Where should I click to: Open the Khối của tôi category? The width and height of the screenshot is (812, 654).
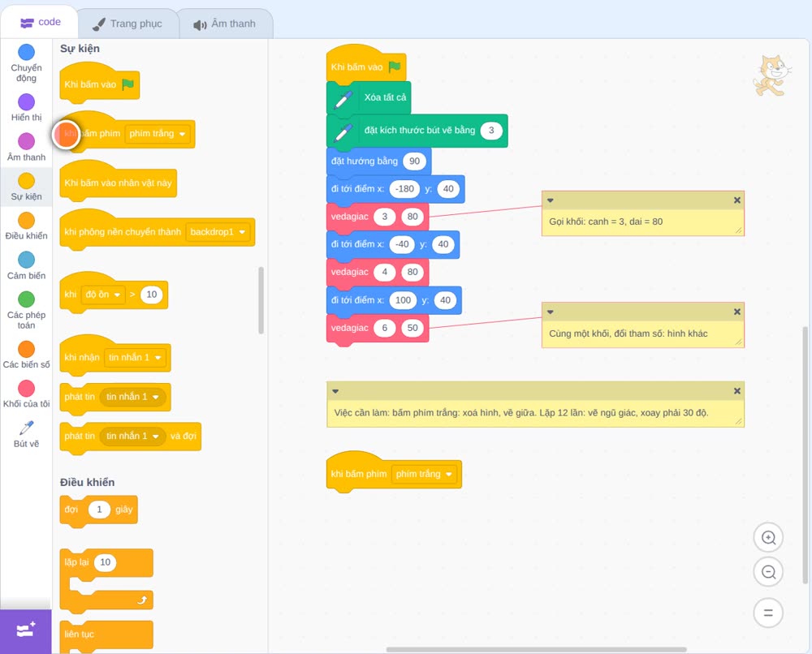click(27, 394)
